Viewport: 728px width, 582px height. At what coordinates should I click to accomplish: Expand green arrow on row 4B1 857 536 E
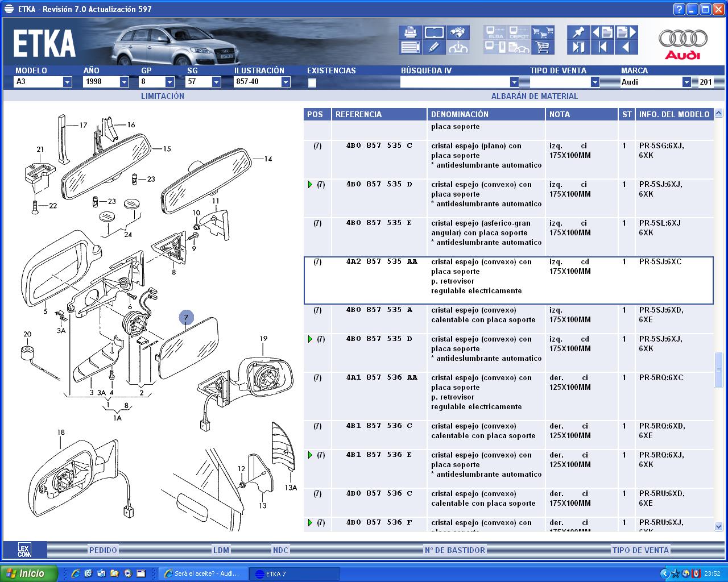tap(310, 455)
